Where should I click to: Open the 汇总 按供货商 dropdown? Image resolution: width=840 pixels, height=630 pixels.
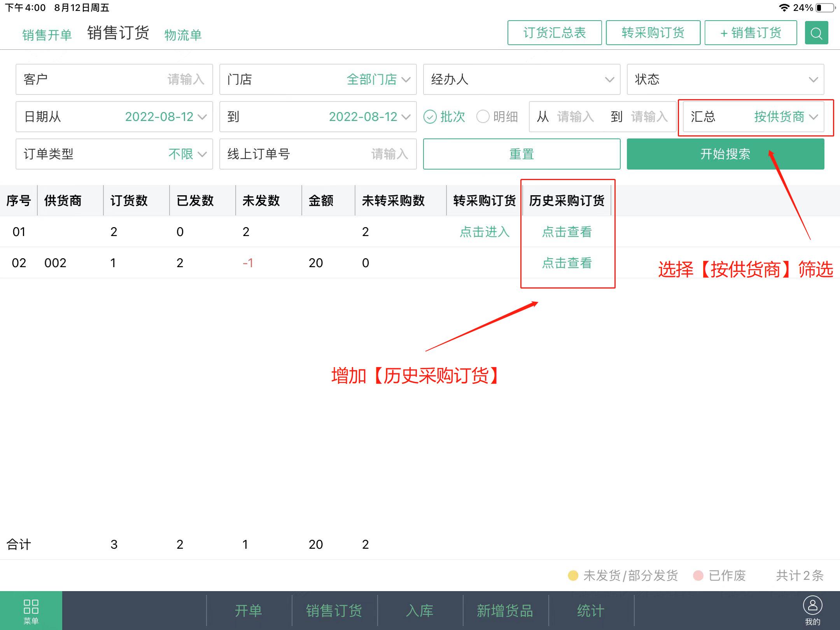[754, 117]
